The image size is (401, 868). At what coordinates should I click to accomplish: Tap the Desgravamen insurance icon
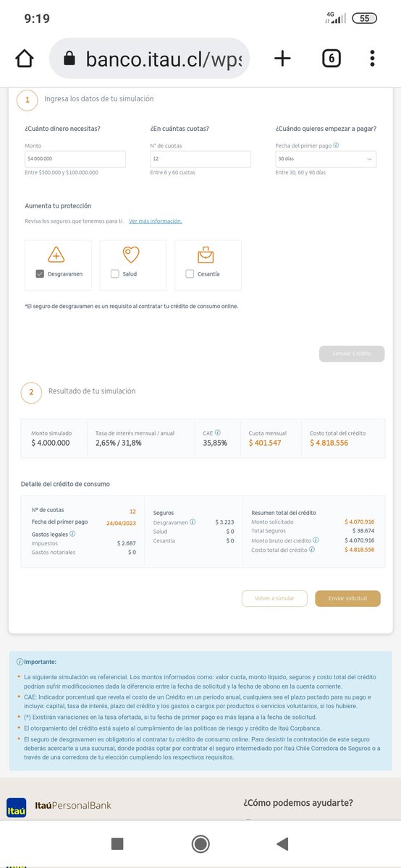click(56, 255)
